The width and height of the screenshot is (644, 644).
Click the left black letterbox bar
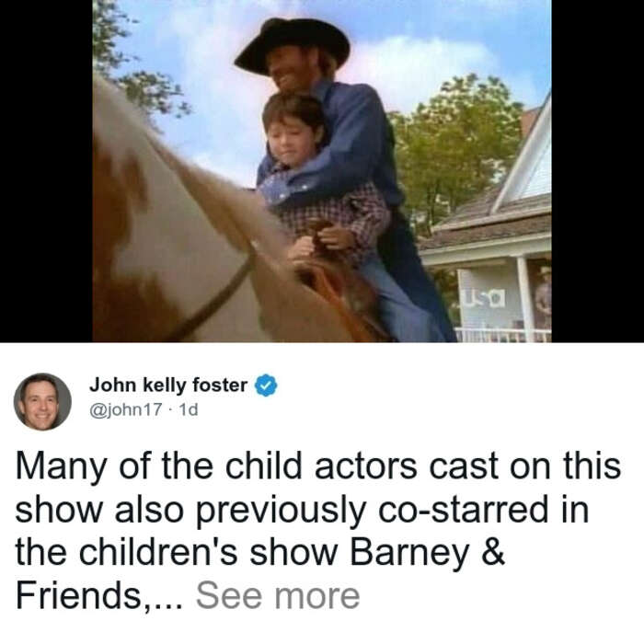click(x=46, y=171)
